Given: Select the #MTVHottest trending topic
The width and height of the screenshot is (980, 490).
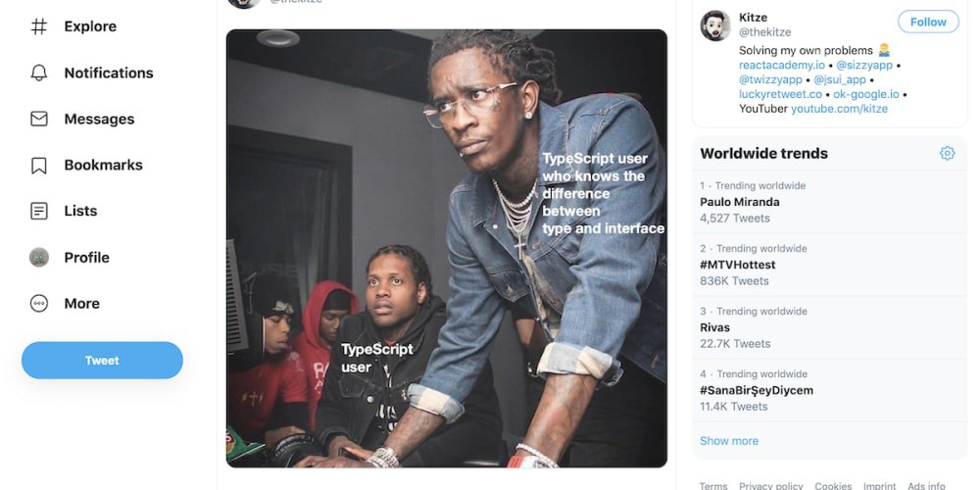Looking at the screenshot, I should 829,265.
